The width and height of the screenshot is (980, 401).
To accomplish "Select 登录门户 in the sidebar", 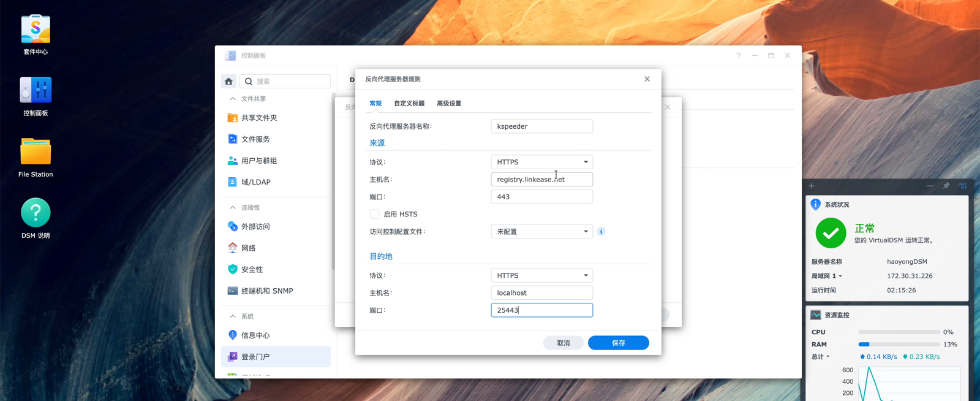I will (276, 356).
